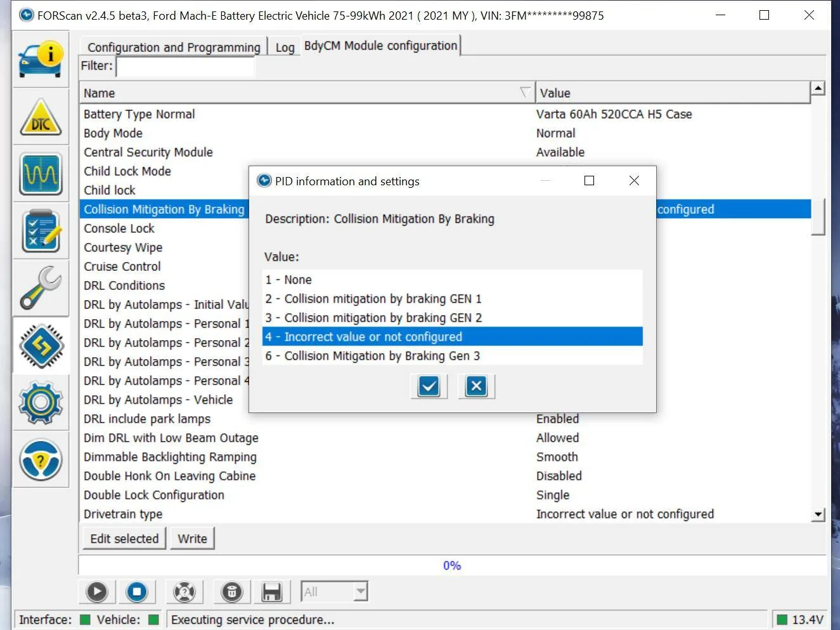Select Double Honk On Leaving Cabine row
Screen dimensions: 840x630
pyautogui.click(x=445, y=476)
